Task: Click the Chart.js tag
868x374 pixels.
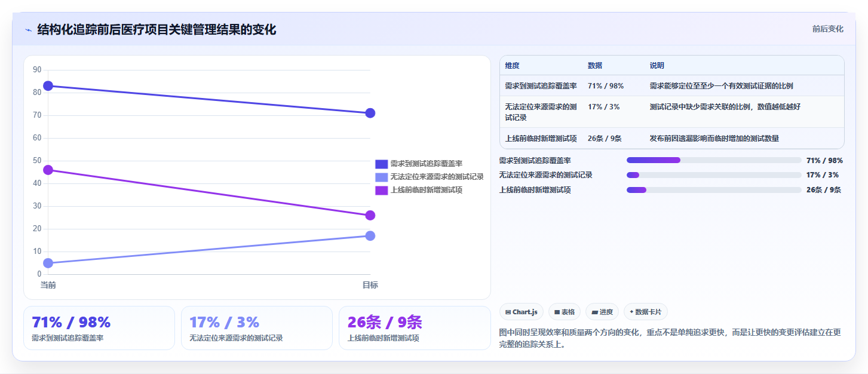Action: (521, 312)
